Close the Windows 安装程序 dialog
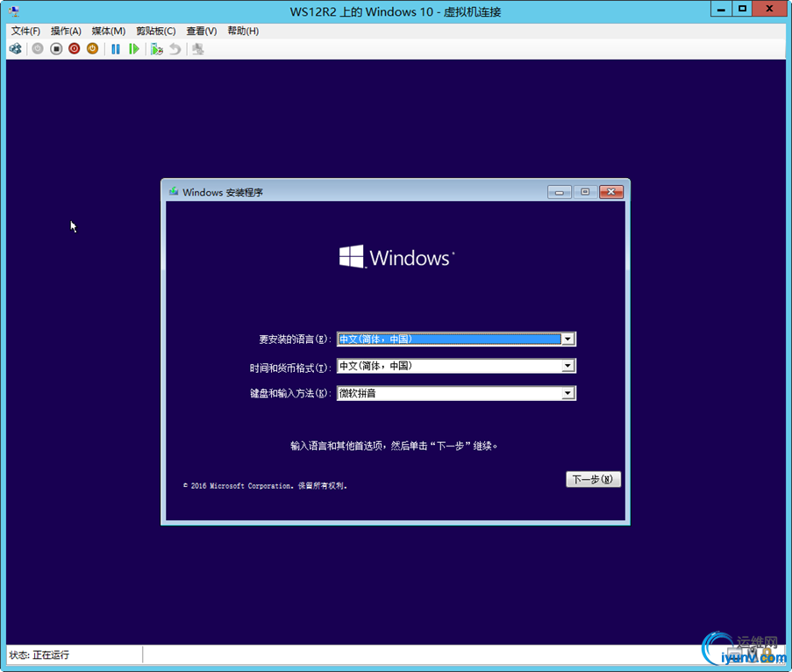The width and height of the screenshot is (792, 672). pos(611,192)
